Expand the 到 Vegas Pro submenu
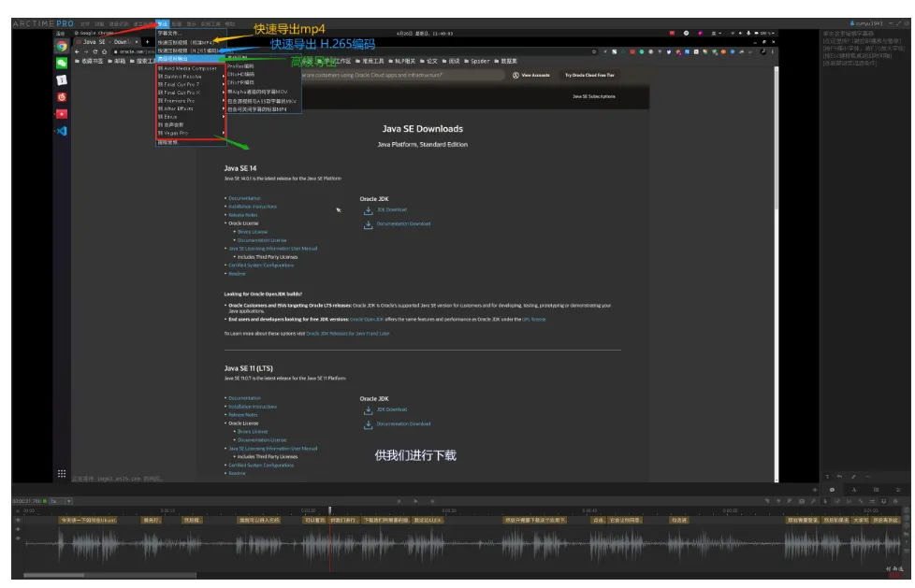915x588 pixels. point(191,133)
